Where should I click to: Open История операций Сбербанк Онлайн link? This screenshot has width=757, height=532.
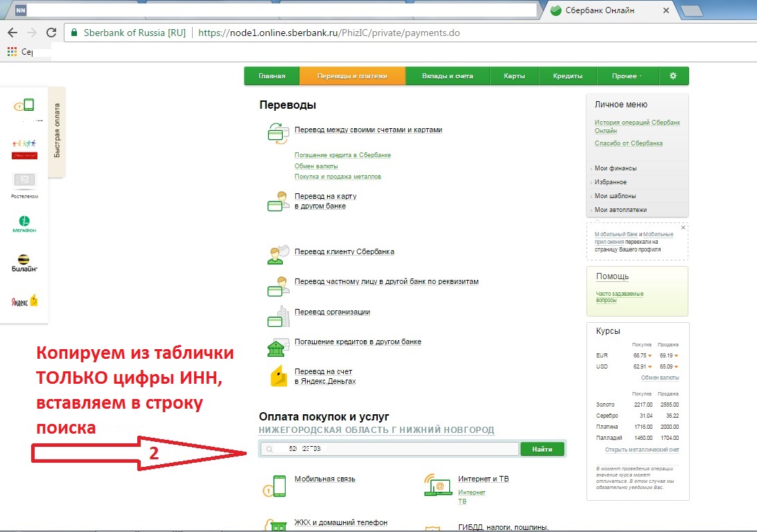tap(637, 126)
